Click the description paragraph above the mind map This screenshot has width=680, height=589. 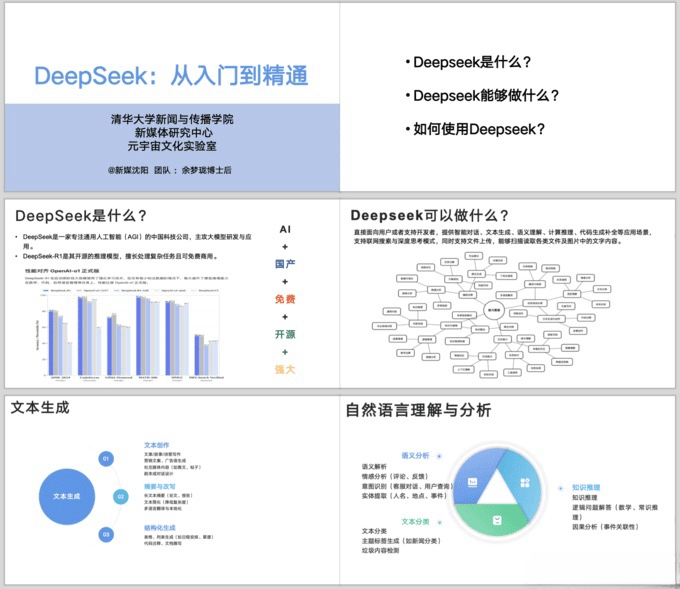503,236
